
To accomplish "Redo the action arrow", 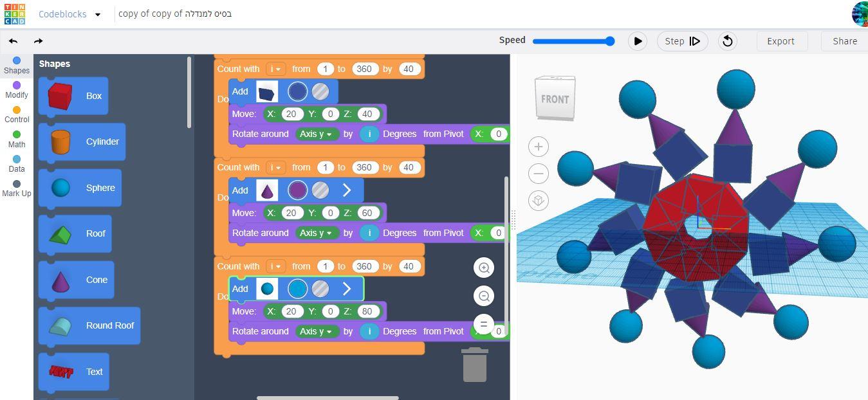I will [x=38, y=41].
